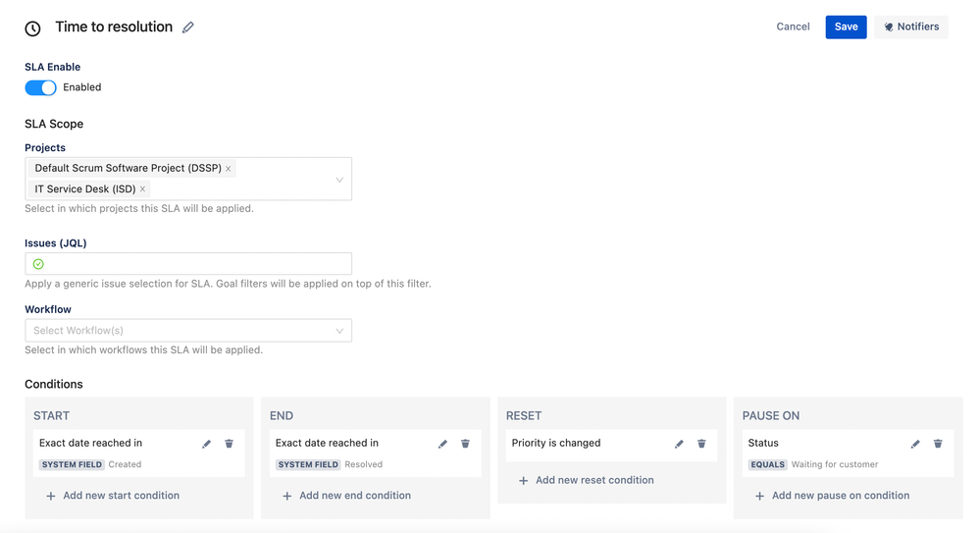The width and height of the screenshot is (980, 533).
Task: Edit the SLA name with pencil icon
Action: 188,27
